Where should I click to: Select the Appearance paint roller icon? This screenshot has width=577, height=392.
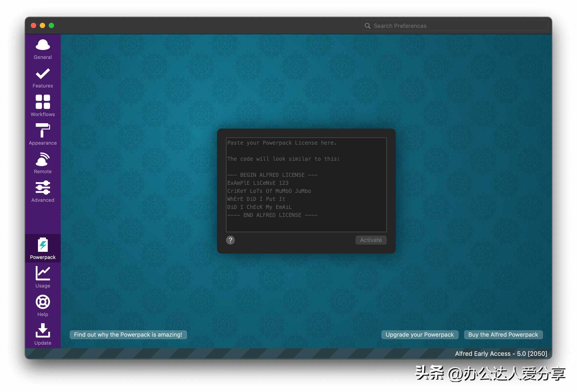point(43,130)
